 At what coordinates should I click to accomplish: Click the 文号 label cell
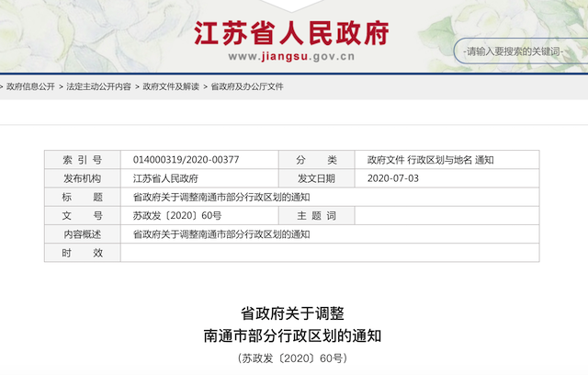click(x=83, y=216)
